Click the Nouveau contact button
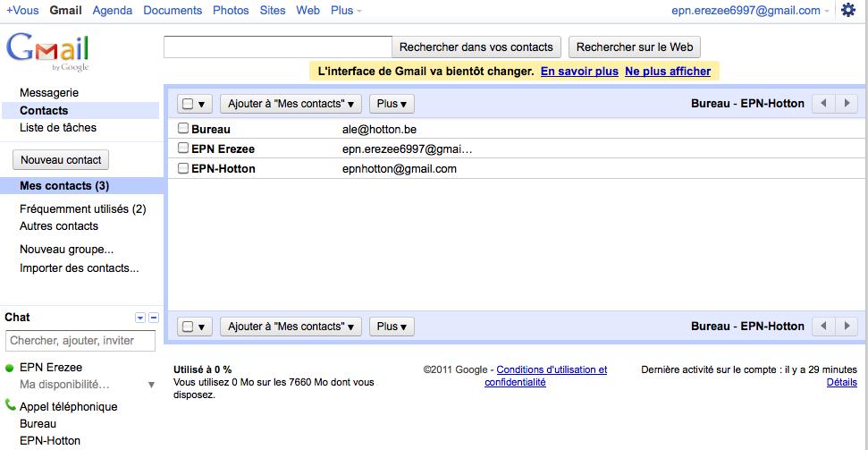The height and width of the screenshot is (450, 868). click(x=61, y=159)
